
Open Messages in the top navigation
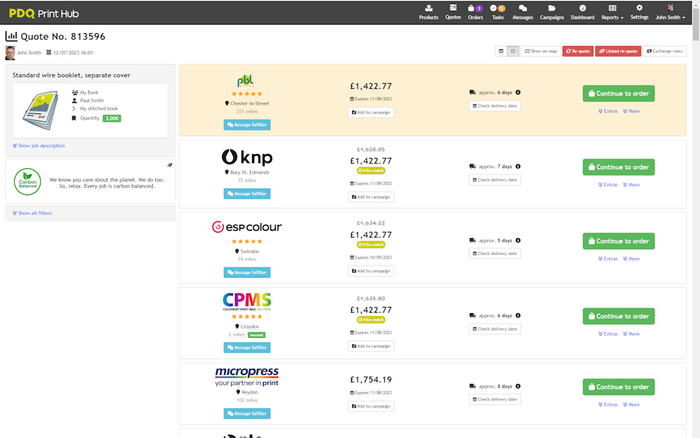tap(522, 12)
